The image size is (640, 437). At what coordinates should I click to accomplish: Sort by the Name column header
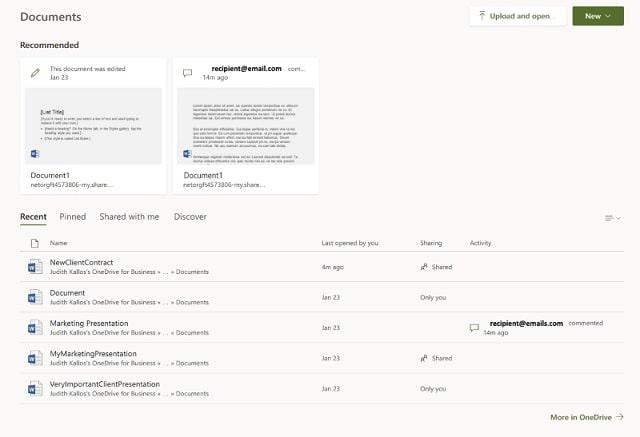point(59,243)
